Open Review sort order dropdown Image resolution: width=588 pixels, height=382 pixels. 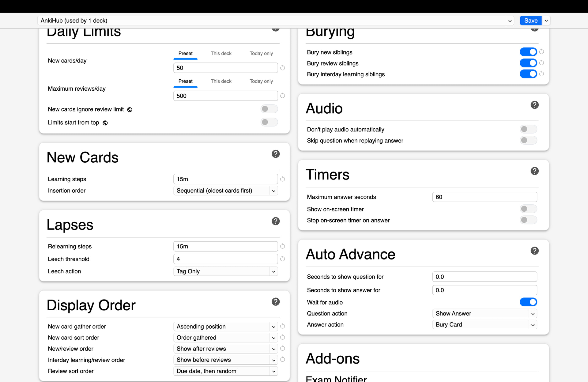226,371
